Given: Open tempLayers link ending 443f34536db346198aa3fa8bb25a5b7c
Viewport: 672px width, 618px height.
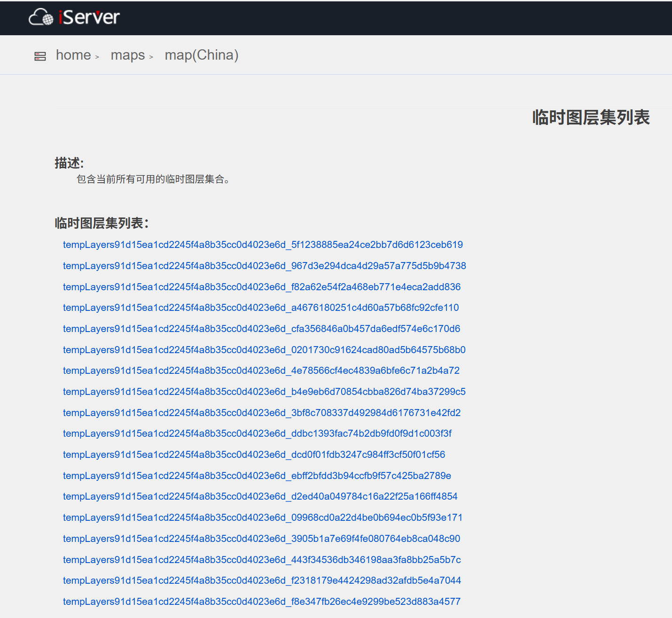Looking at the screenshot, I should tap(262, 560).
